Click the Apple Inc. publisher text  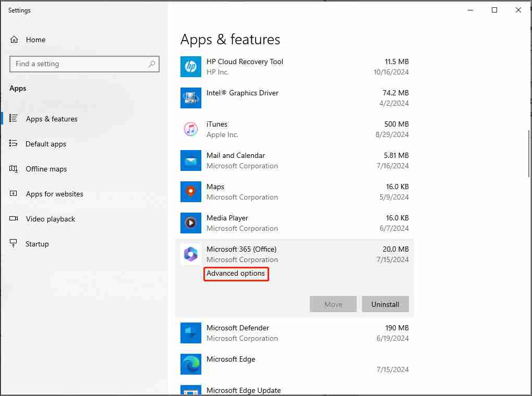(222, 134)
